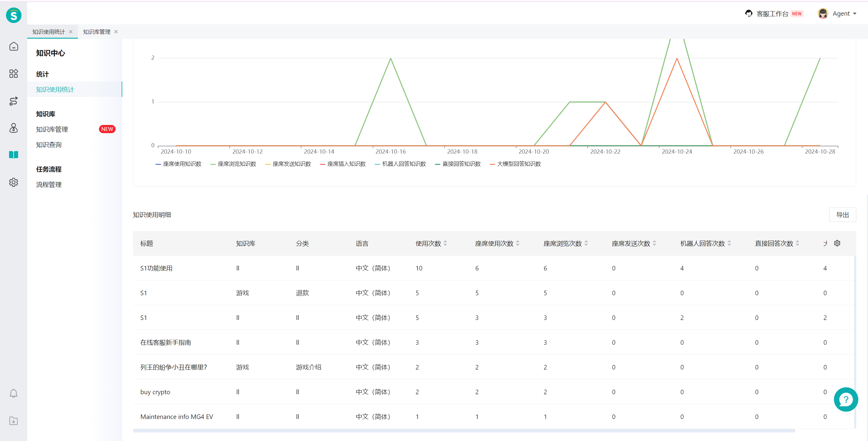Open the download tasks icon in sidebar
The width and height of the screenshot is (868, 441).
click(14, 420)
